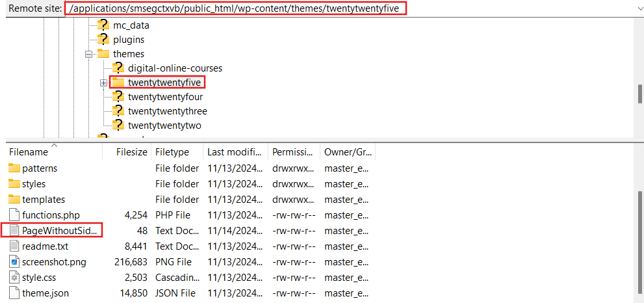Click the 14,850 filesize value

click(133, 293)
